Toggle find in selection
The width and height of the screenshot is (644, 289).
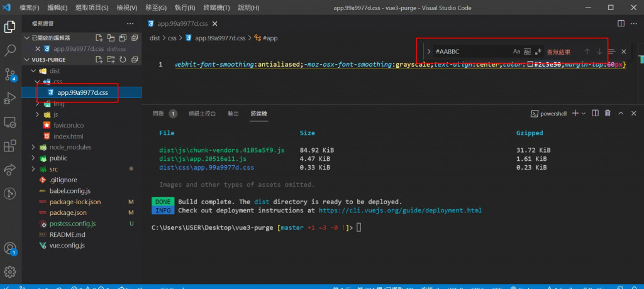[611, 52]
